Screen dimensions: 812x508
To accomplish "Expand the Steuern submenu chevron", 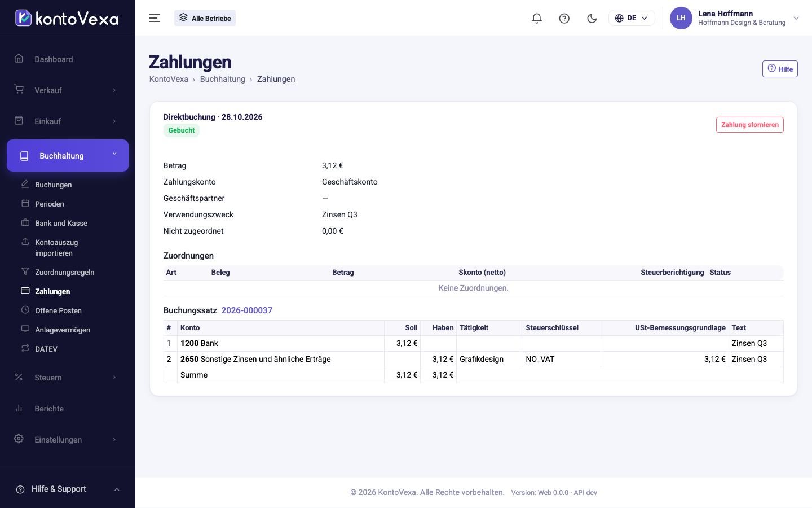I will pos(114,378).
